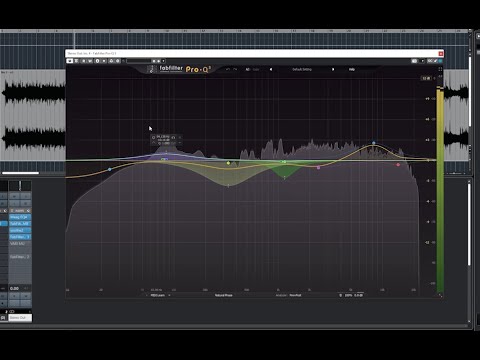Image resolution: width=480 pixels, height=360 pixels.
Task: Open the Natural Phase processing mode menu
Action: pos(223,295)
